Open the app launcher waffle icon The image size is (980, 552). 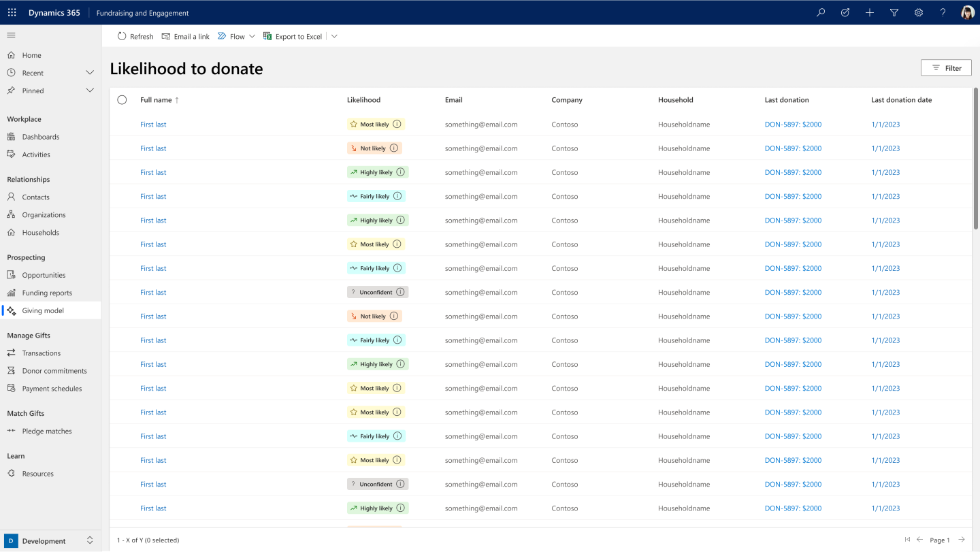(12, 12)
